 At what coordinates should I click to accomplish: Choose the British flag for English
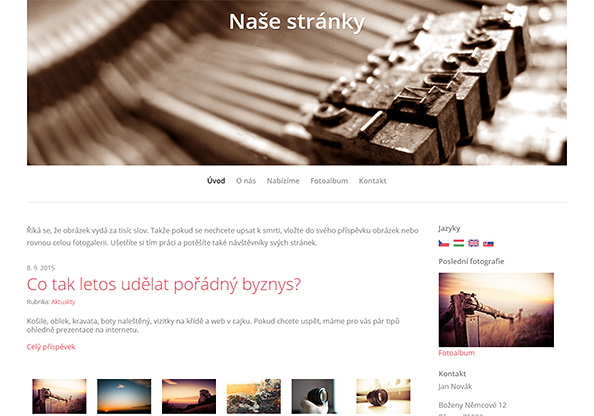tap(474, 243)
